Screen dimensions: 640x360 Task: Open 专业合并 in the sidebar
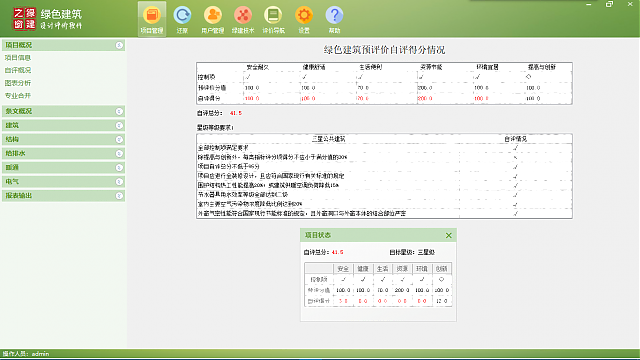point(18,96)
